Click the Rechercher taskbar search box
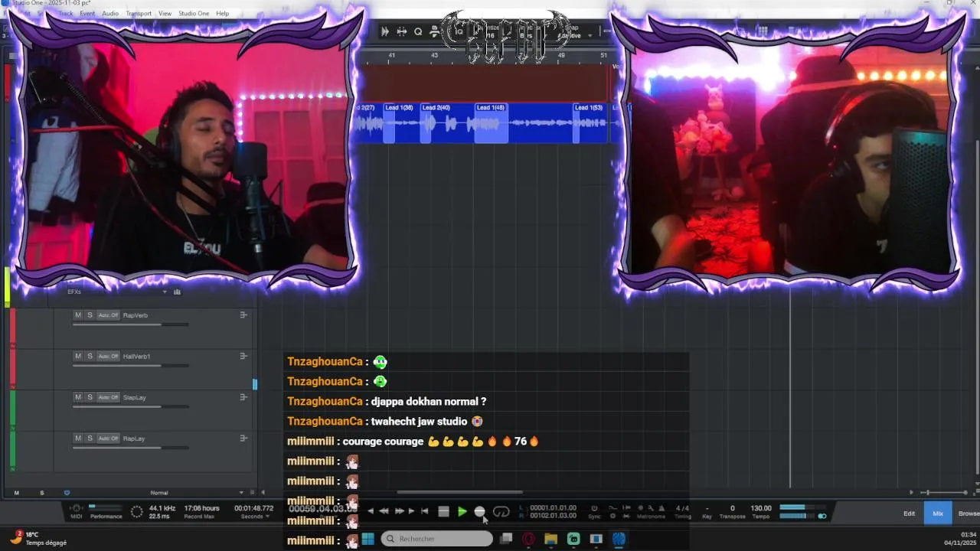 (x=436, y=539)
